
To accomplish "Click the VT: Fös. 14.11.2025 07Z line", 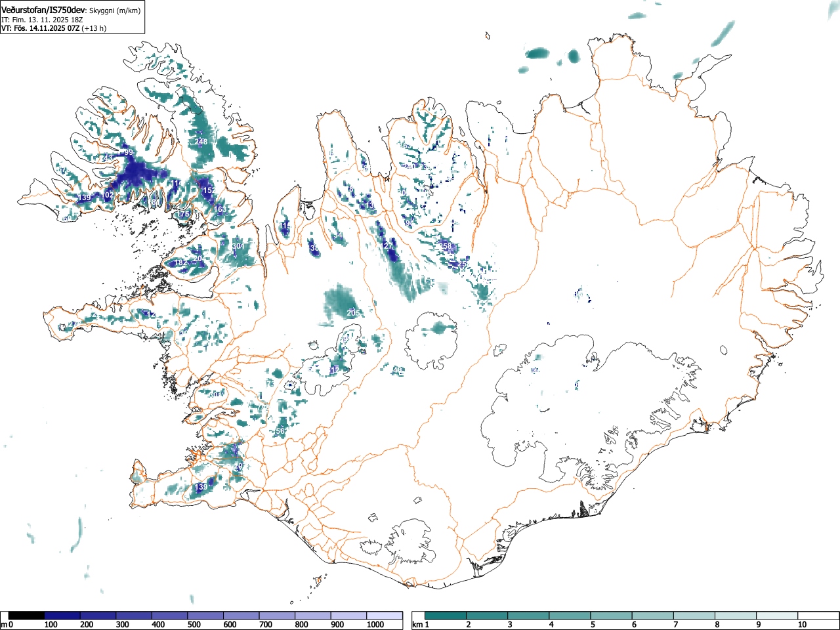I will point(41,28).
